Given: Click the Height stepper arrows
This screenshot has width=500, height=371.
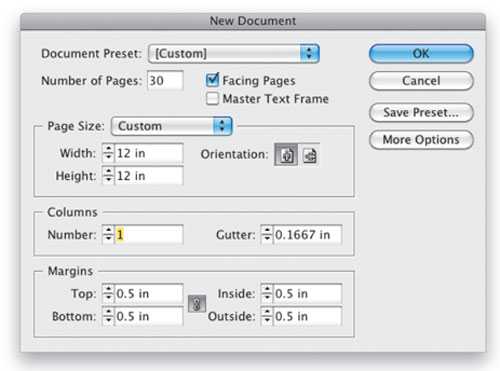Looking at the screenshot, I should [x=108, y=176].
